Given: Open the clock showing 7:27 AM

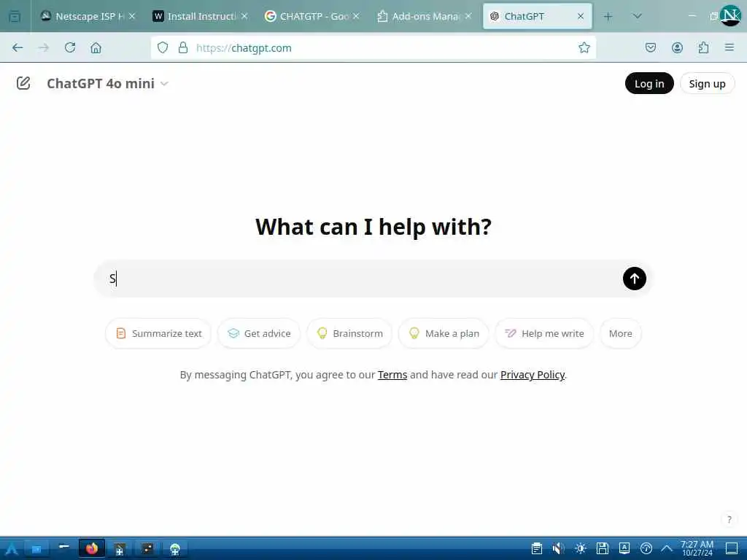Looking at the screenshot, I should tap(697, 548).
